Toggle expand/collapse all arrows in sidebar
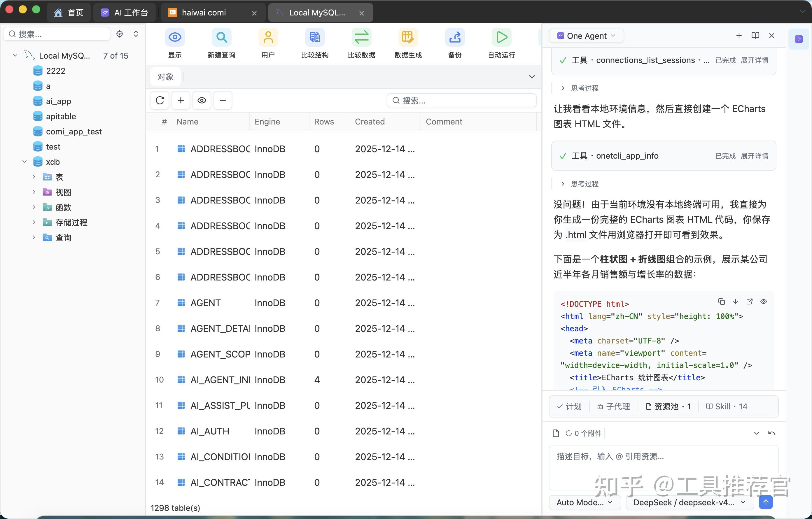Image resolution: width=812 pixels, height=519 pixels. click(x=136, y=34)
